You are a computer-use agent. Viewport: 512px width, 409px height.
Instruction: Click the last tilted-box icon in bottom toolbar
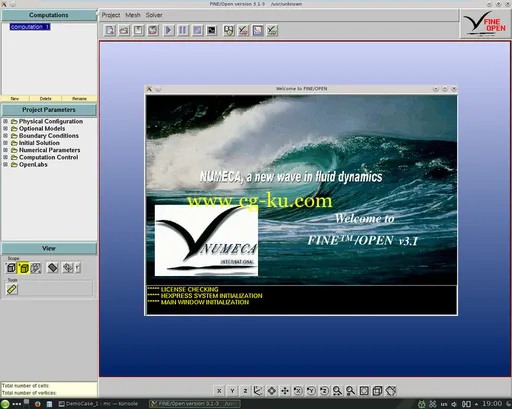(x=391, y=391)
